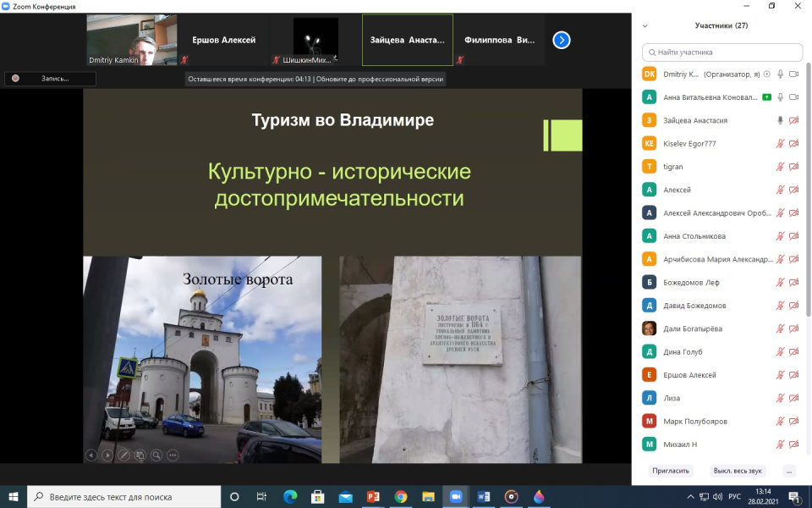Open see all slides icon in slideshow
This screenshot has width=812, height=508.
coord(140,456)
